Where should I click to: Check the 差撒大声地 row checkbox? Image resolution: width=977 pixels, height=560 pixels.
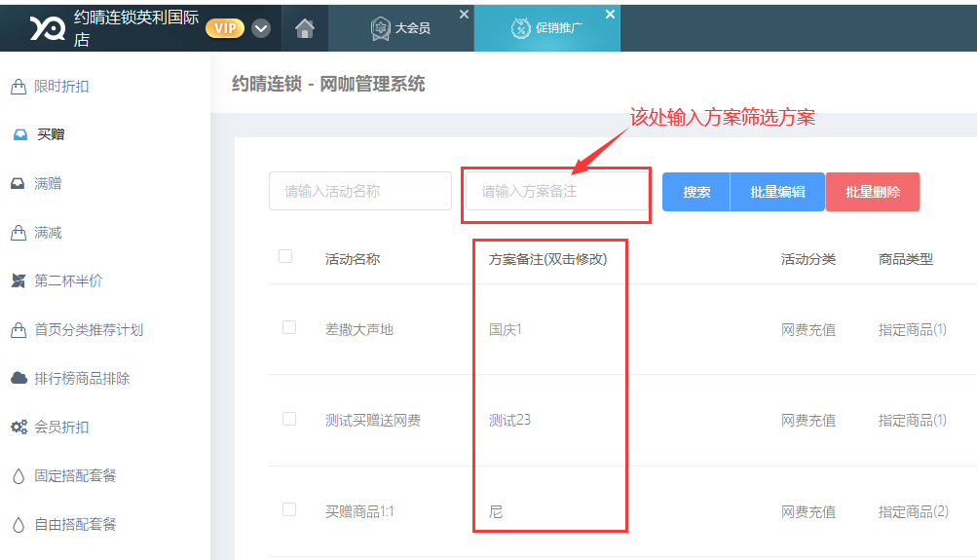289,327
